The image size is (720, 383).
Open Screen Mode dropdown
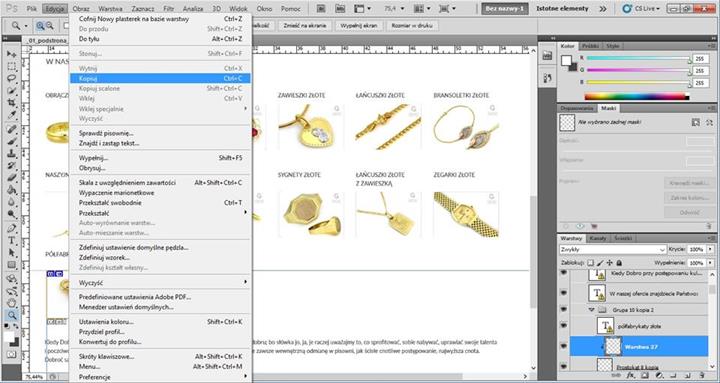pos(448,8)
